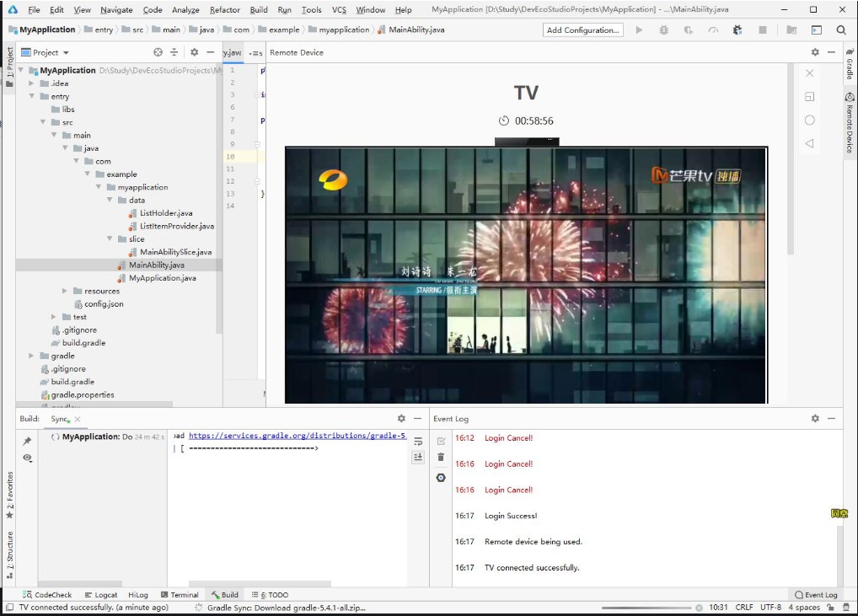
Task: Toggle soft-wrap icon in Build output
Action: [418, 441]
